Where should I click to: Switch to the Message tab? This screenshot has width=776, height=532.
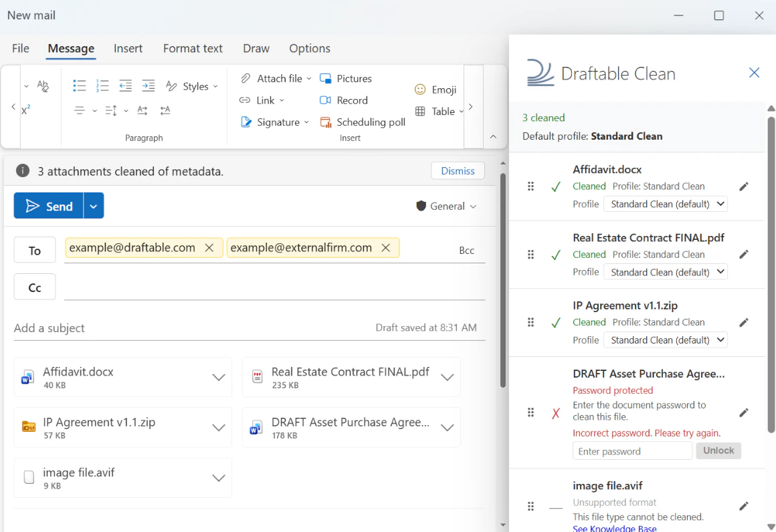(x=71, y=48)
